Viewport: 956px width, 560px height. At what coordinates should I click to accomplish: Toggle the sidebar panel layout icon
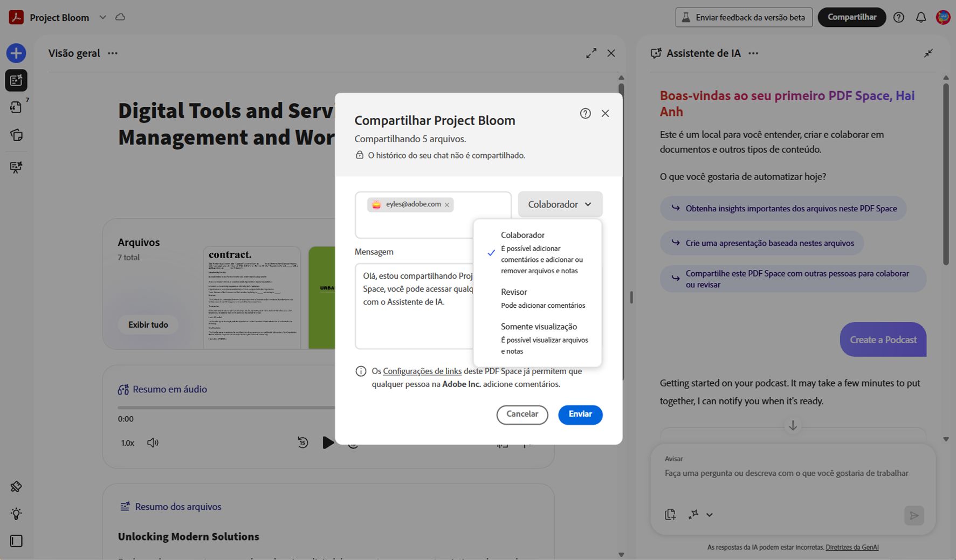pyautogui.click(x=16, y=541)
